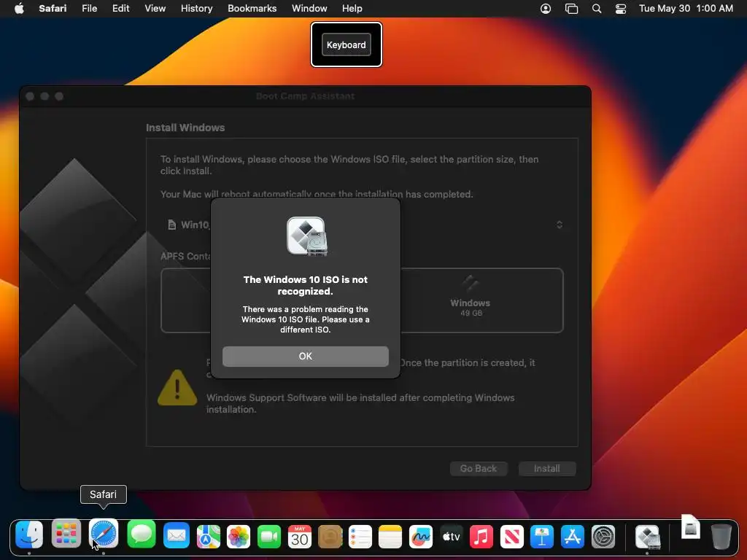This screenshot has height=560, width=747.
Task: Close the Boot Camp Assistant window
Action: (30, 96)
